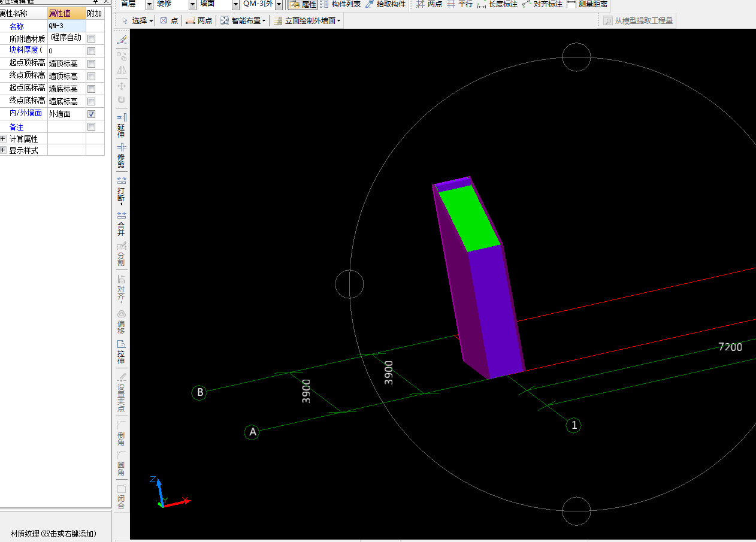
Task: Expand the 显示样式 group
Action: (x=4, y=150)
